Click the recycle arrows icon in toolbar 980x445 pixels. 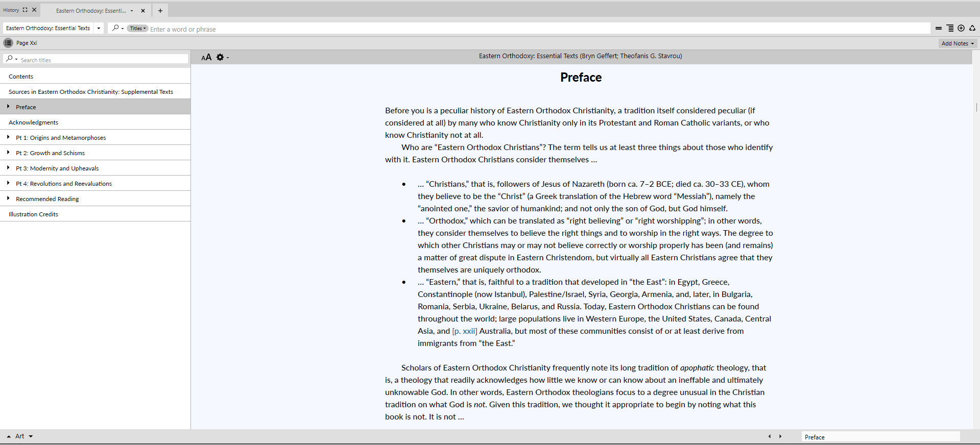(972, 29)
